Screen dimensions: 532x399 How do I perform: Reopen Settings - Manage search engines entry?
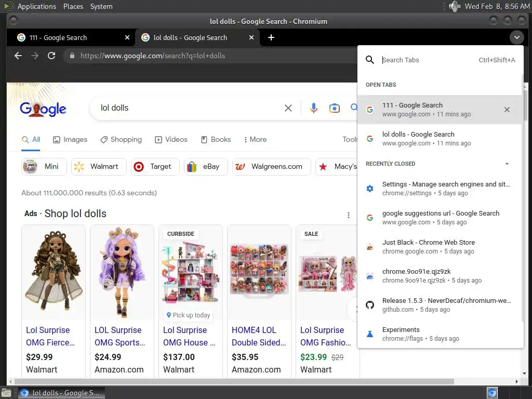pyautogui.click(x=440, y=189)
